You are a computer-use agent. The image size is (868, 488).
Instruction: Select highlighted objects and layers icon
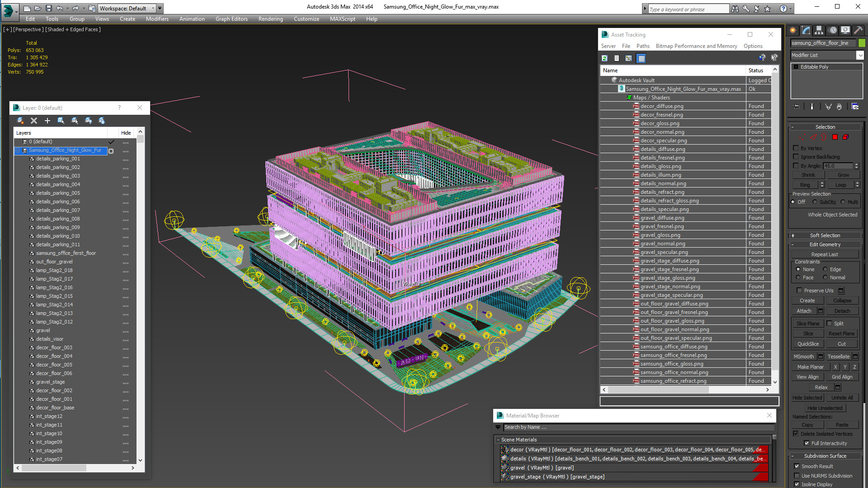[61, 121]
